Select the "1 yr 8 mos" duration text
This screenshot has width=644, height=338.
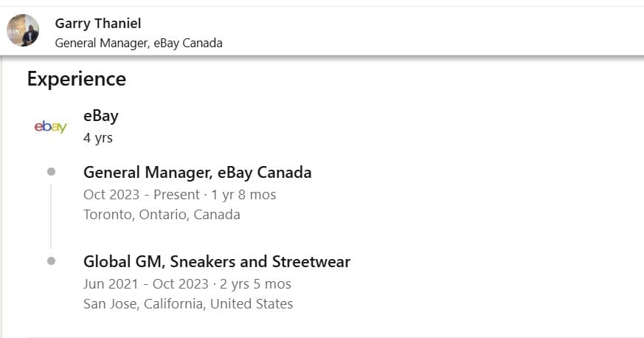click(x=243, y=195)
